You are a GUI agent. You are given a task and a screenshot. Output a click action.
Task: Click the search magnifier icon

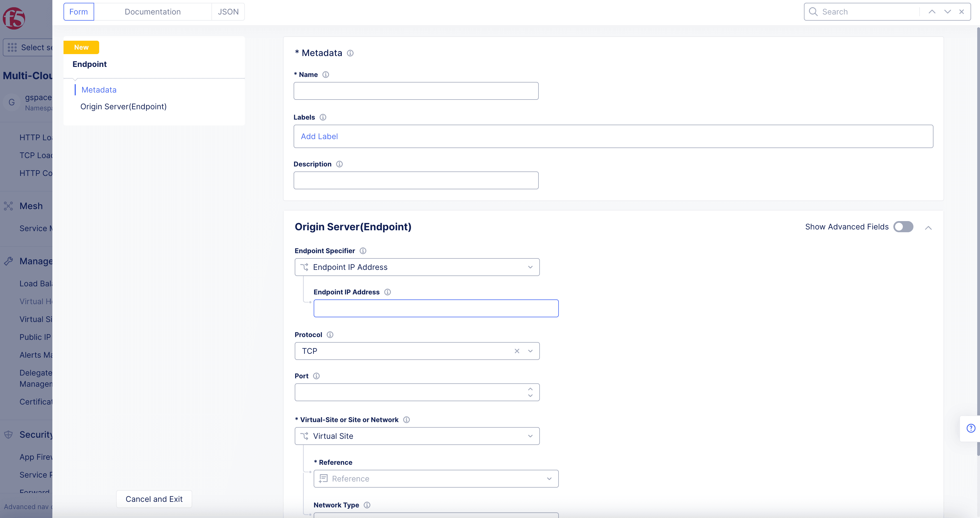coord(813,12)
